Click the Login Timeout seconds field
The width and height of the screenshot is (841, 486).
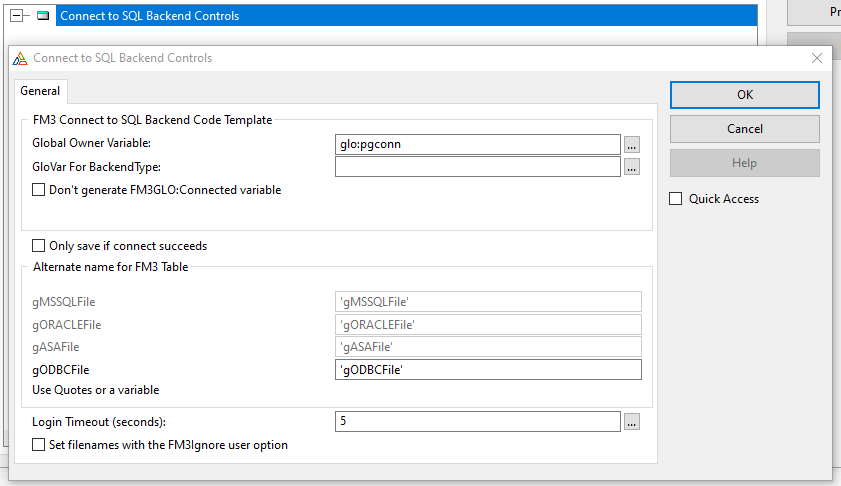477,422
